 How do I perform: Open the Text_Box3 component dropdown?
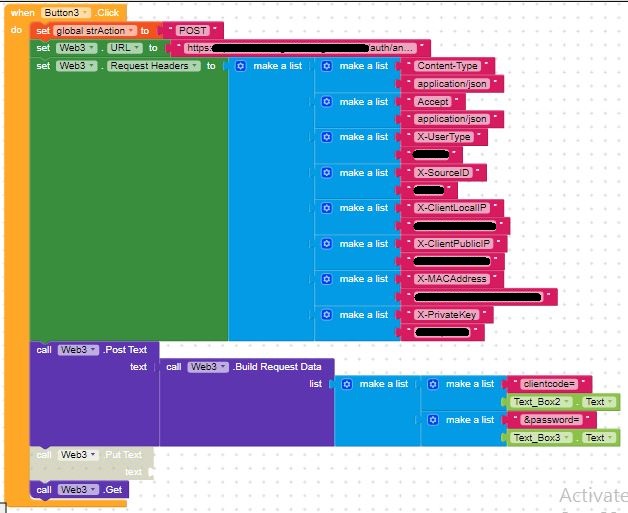point(541,438)
